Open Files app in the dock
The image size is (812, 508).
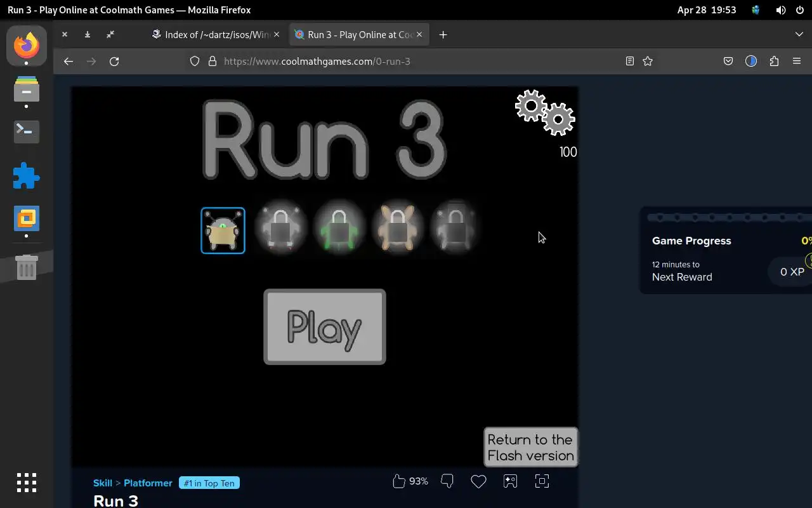tap(27, 89)
